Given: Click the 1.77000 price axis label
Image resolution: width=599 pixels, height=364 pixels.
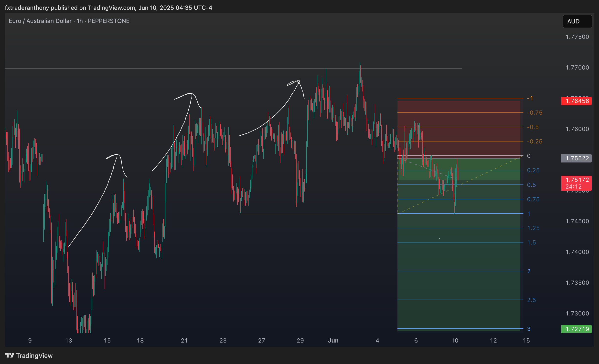Looking at the screenshot, I should click(577, 68).
